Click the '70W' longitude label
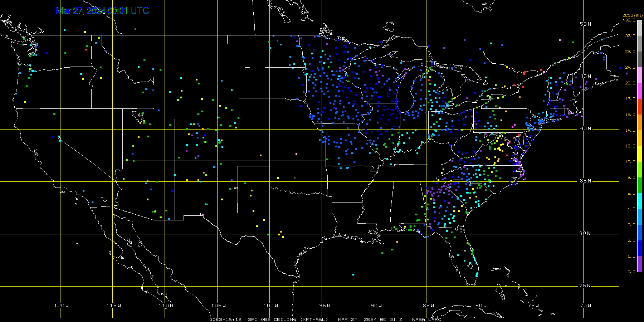 [x=586, y=306]
